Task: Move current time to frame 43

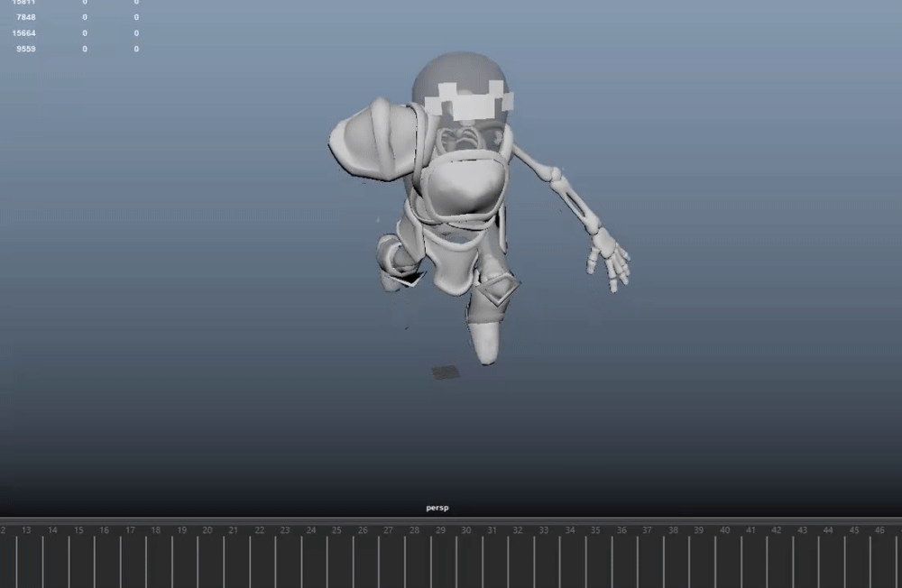Action: pos(803,530)
